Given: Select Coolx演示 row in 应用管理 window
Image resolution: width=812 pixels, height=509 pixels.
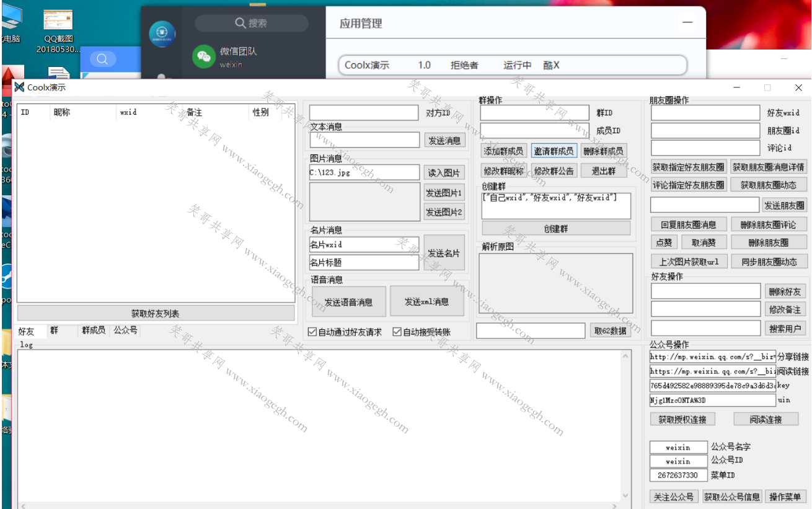Looking at the screenshot, I should point(513,65).
